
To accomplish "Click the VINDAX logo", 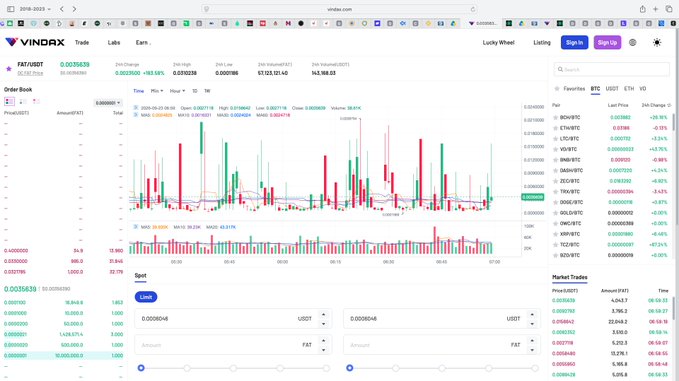I will point(35,42).
